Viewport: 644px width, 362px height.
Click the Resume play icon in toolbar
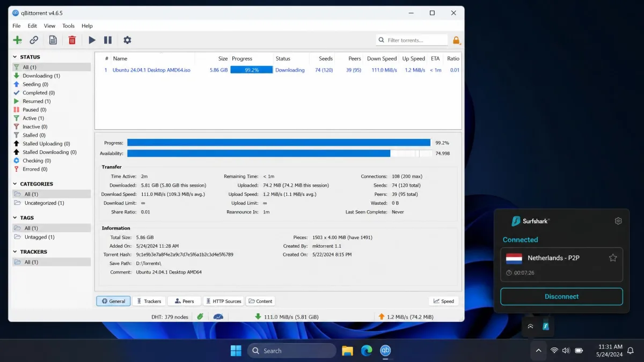point(92,40)
